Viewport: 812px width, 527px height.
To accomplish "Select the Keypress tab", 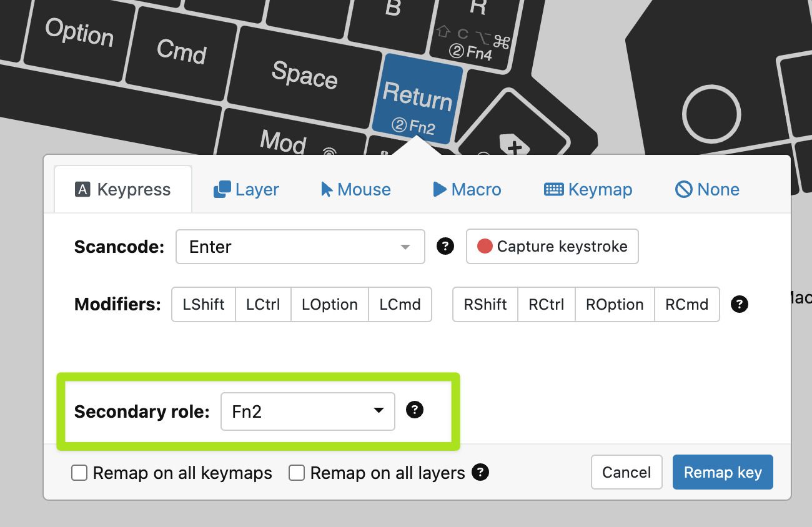I will pos(123,189).
